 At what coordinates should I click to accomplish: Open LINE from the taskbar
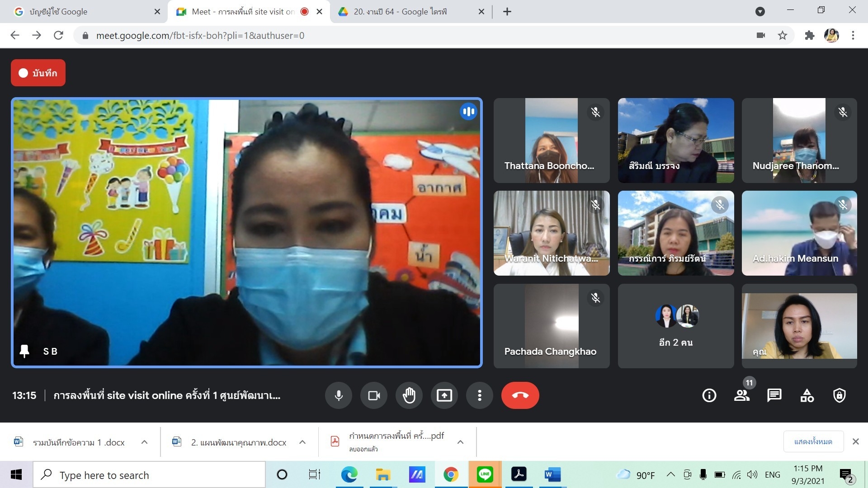pos(485,474)
